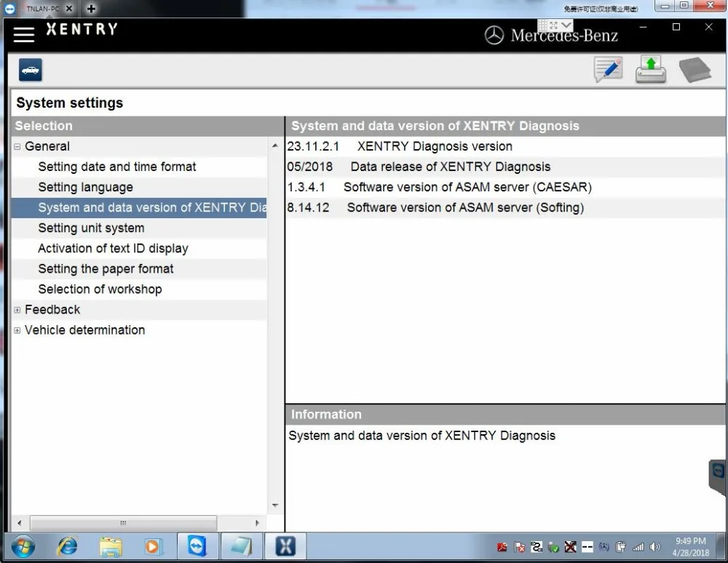Select Setting language item
Image resolution: width=728 pixels, height=563 pixels.
(x=139, y=188)
